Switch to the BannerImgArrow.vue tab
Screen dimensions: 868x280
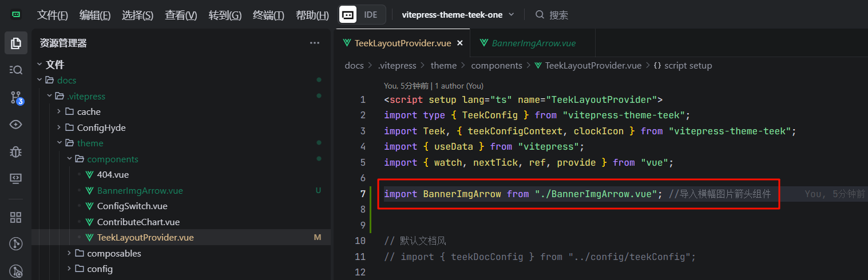(533, 43)
